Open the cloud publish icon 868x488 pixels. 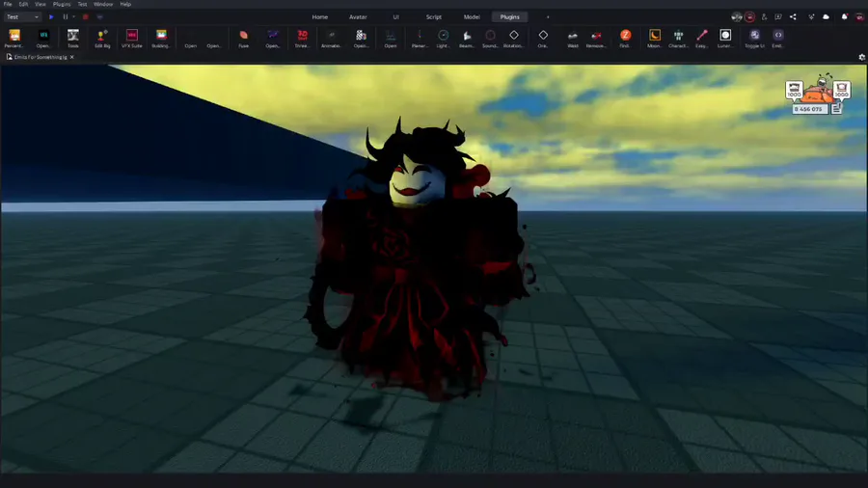pyautogui.click(x=826, y=17)
